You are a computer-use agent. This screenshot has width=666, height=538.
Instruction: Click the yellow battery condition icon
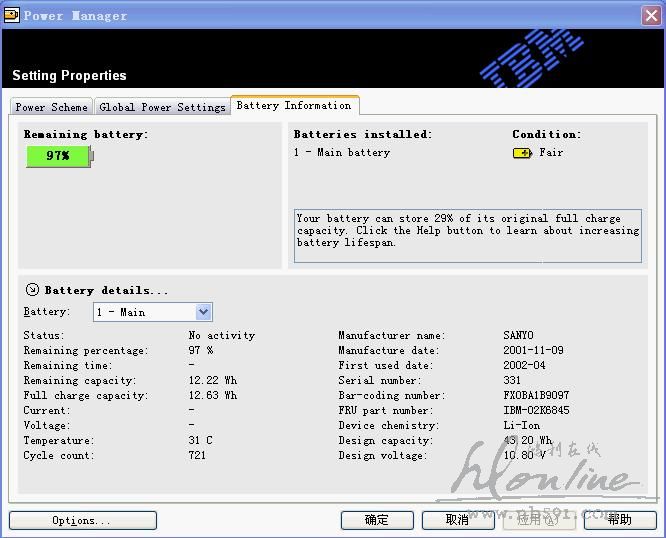tap(522, 153)
